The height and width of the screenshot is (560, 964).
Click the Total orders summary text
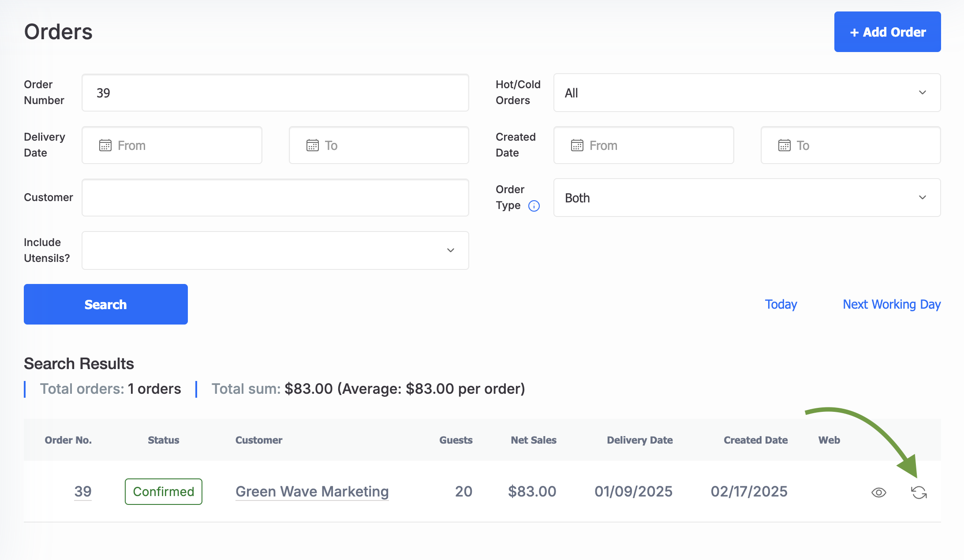[111, 389]
